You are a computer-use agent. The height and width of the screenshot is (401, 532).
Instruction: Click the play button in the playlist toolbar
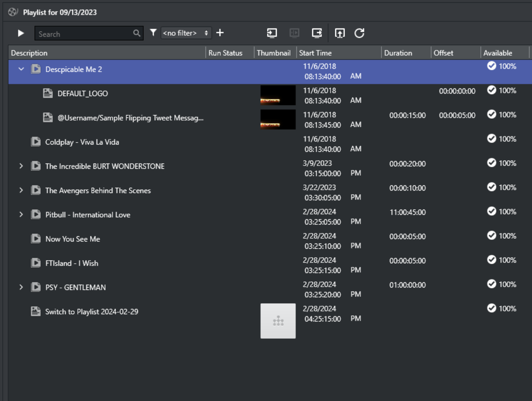coord(21,33)
